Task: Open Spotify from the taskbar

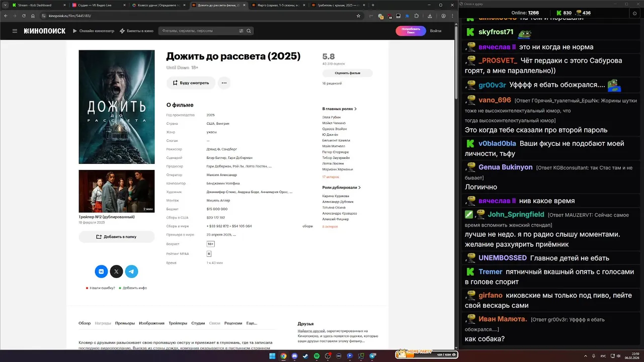Action: pyautogui.click(x=316, y=356)
